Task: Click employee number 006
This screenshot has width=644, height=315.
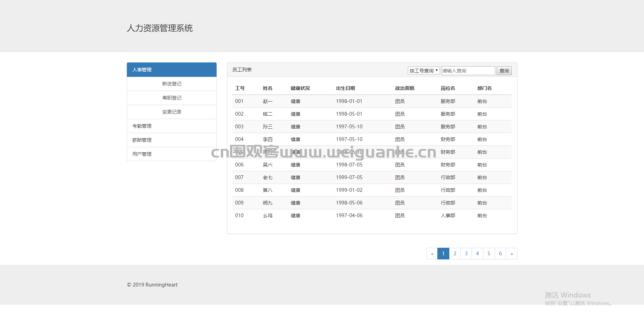Action: (x=239, y=165)
